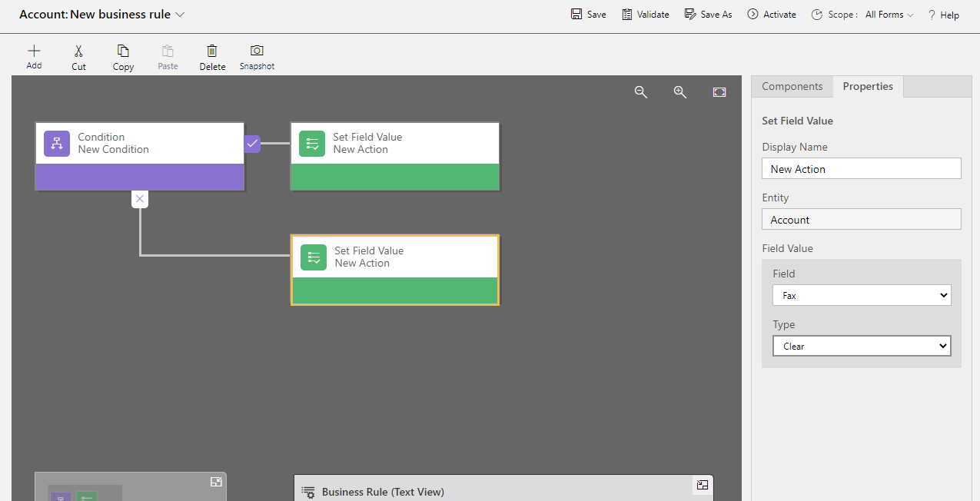Open the Scope dropdown set to All Forms
The width and height of the screenshot is (980, 501).
[x=888, y=14]
